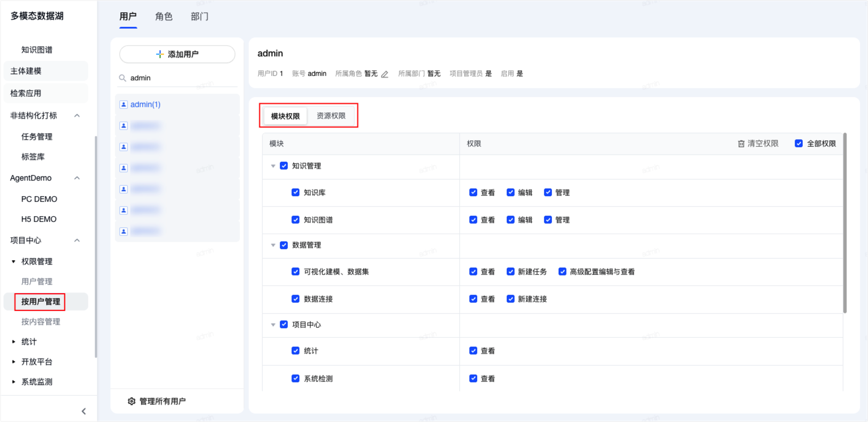This screenshot has width=868, height=422.
Task: Click the search magnifier icon
Action: tap(123, 79)
